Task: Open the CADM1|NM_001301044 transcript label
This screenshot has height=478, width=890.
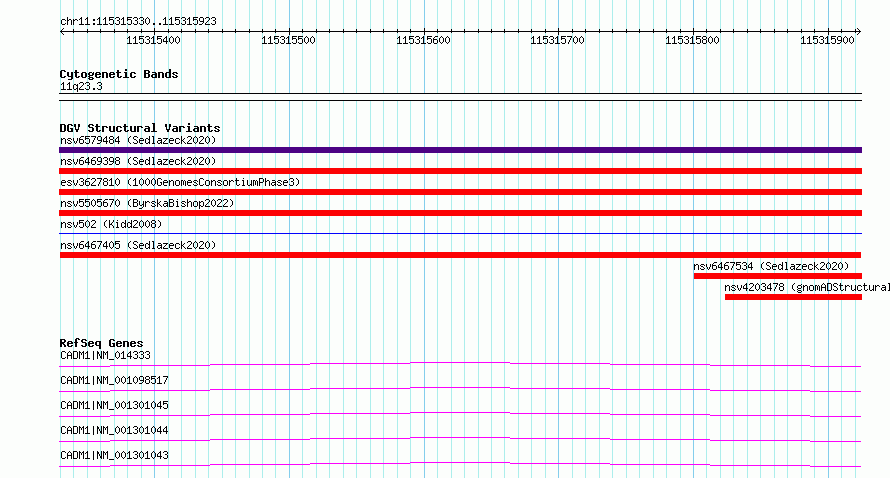Action: pyautogui.click(x=114, y=430)
